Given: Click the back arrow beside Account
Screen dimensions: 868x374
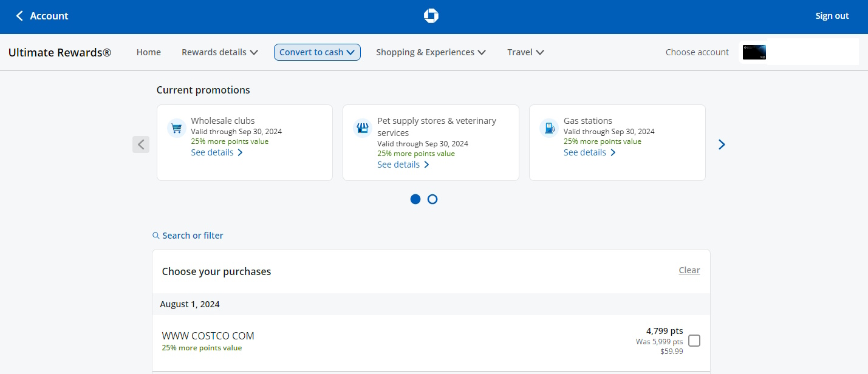Looking at the screenshot, I should point(19,16).
